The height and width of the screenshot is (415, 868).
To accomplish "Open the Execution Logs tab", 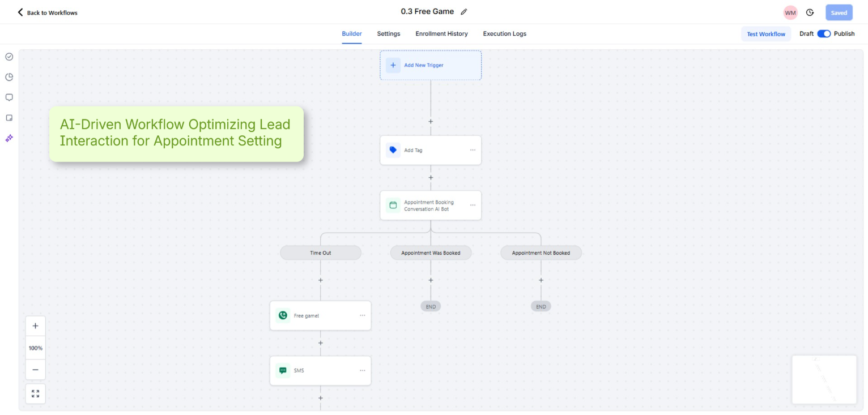I will click(x=504, y=34).
